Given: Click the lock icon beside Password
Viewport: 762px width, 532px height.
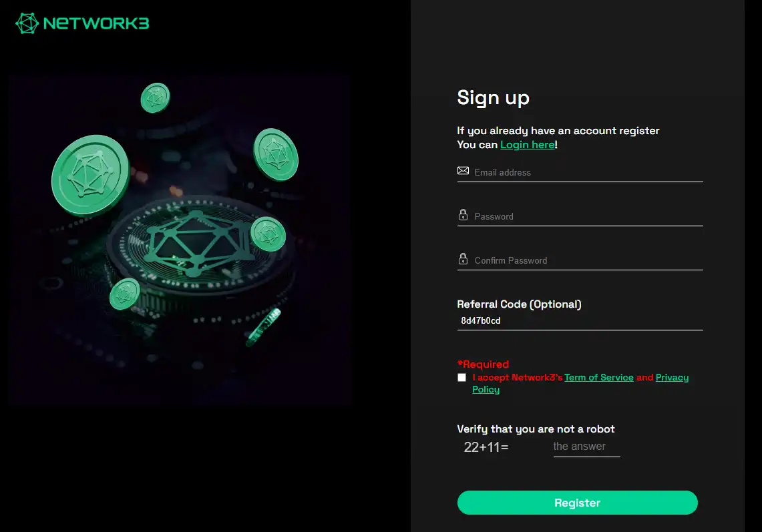Looking at the screenshot, I should [463, 215].
